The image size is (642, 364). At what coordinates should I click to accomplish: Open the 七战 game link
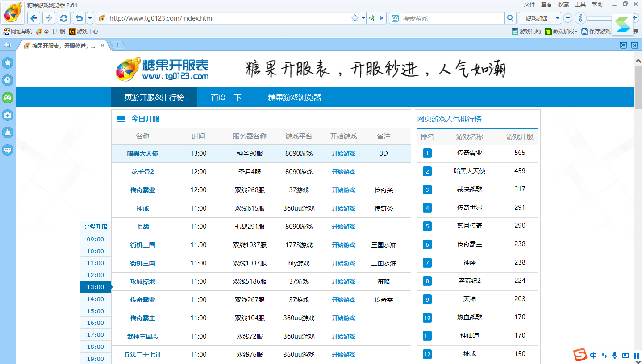tap(143, 227)
